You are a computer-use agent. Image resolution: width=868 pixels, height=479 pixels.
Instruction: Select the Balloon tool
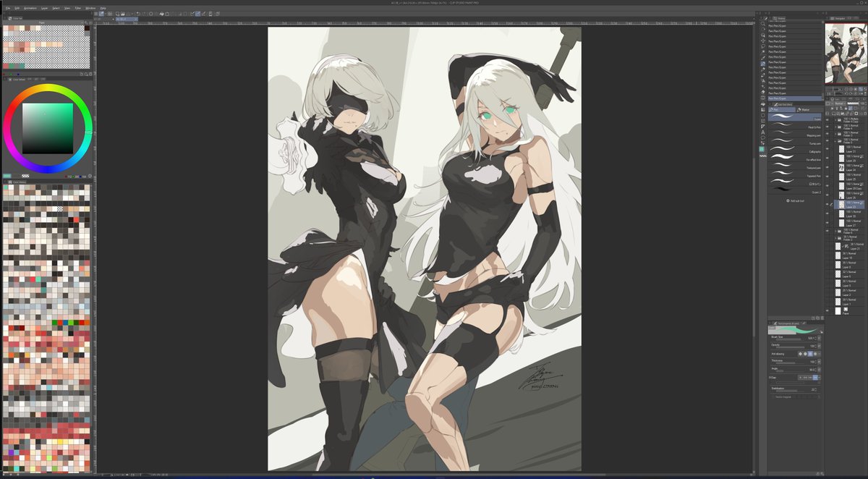[762, 137]
